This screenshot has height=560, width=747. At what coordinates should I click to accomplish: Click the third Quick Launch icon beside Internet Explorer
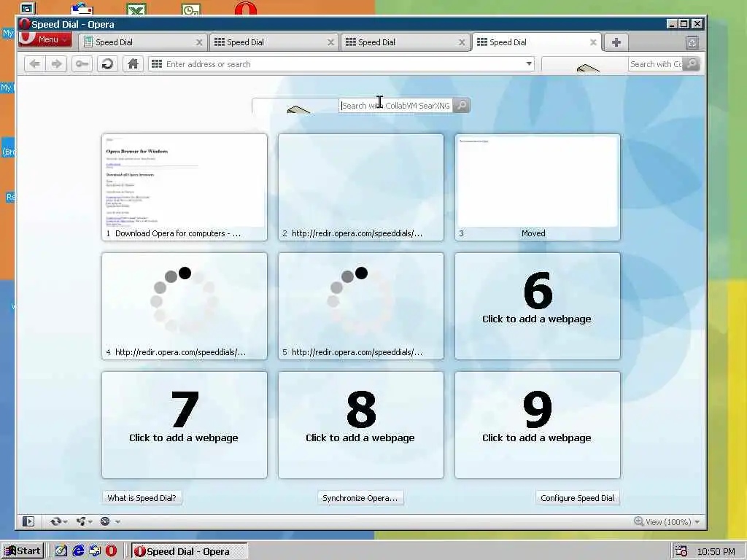[x=95, y=551]
